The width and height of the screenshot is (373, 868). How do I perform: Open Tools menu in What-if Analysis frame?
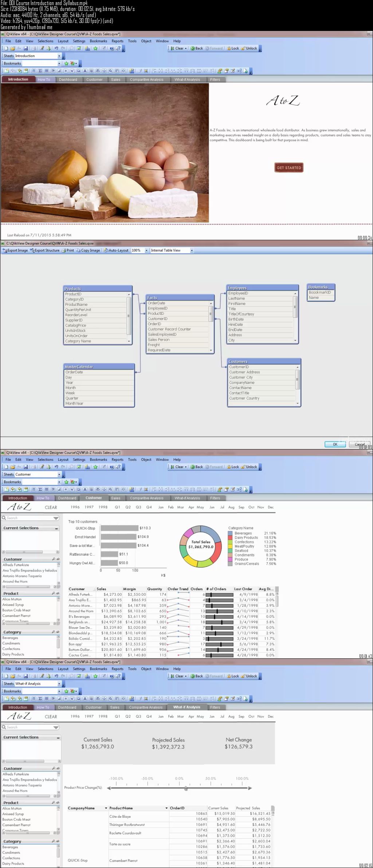click(x=132, y=669)
